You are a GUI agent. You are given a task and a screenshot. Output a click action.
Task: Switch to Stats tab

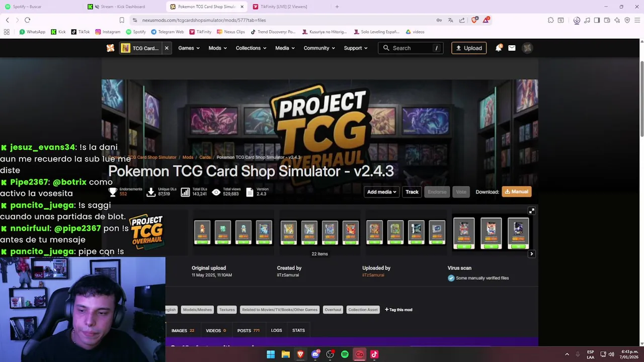[298, 330]
